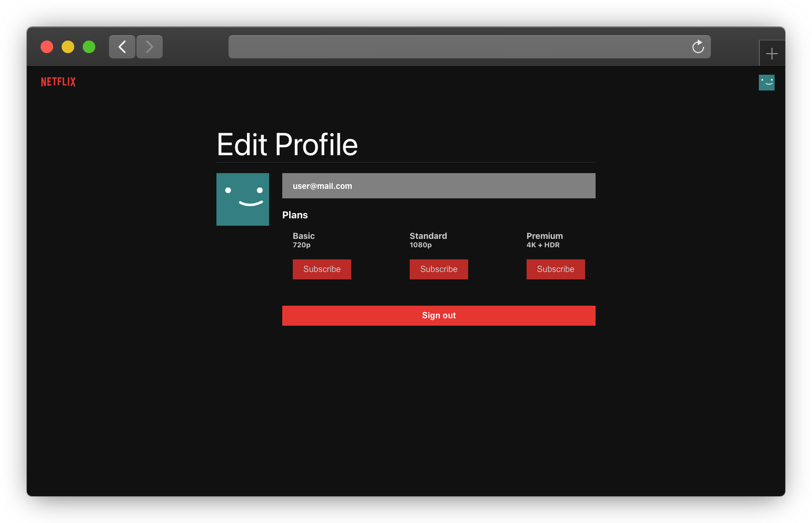This screenshot has height=523, width=812.
Task: Select the Standard 1080p plan label
Action: coord(428,239)
